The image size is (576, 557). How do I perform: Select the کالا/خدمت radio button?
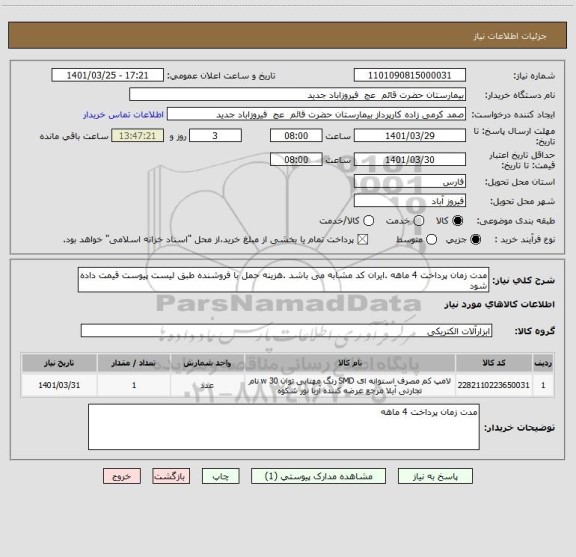pyautogui.click(x=368, y=220)
